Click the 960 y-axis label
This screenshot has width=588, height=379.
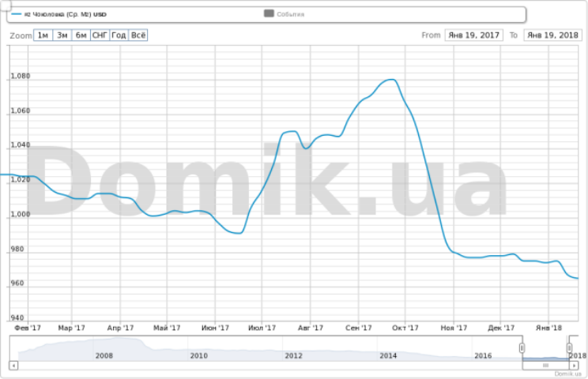[x=17, y=283]
